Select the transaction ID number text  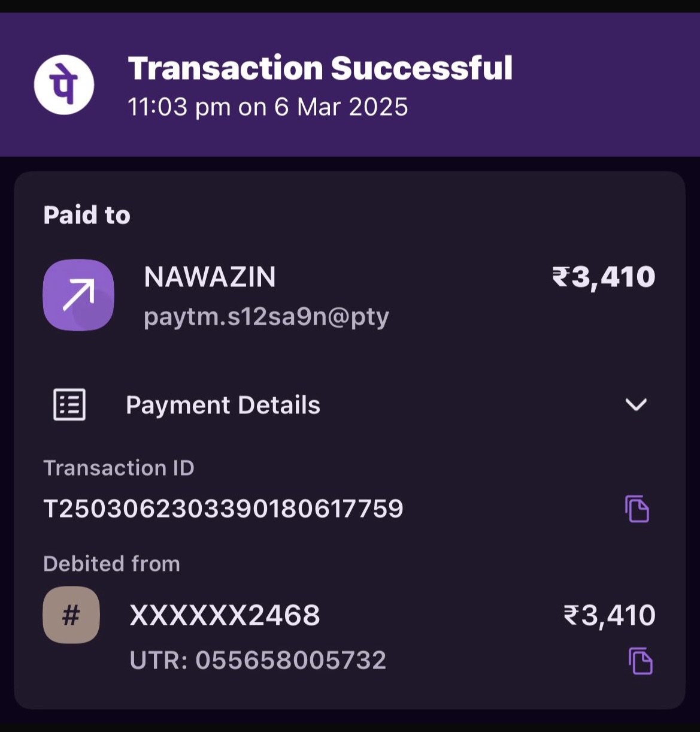223,509
